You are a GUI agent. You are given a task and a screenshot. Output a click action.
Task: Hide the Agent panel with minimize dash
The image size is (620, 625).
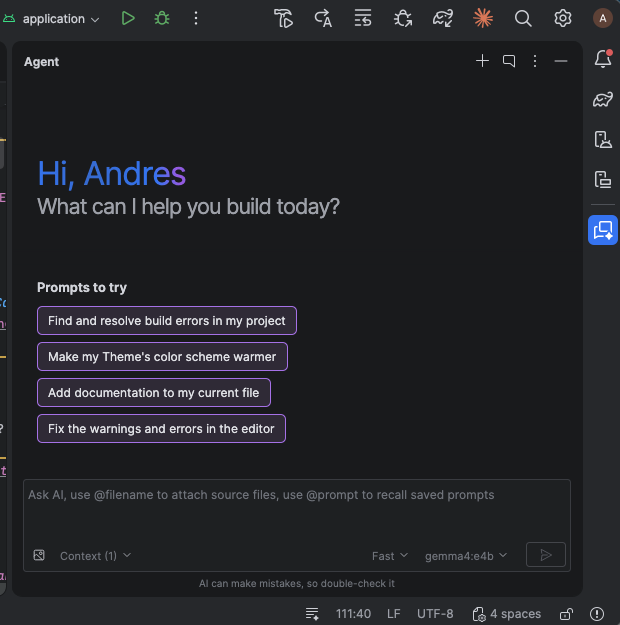(561, 61)
